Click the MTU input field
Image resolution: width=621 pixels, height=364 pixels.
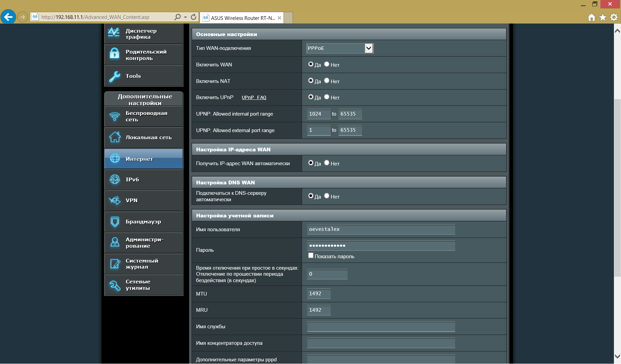point(319,294)
